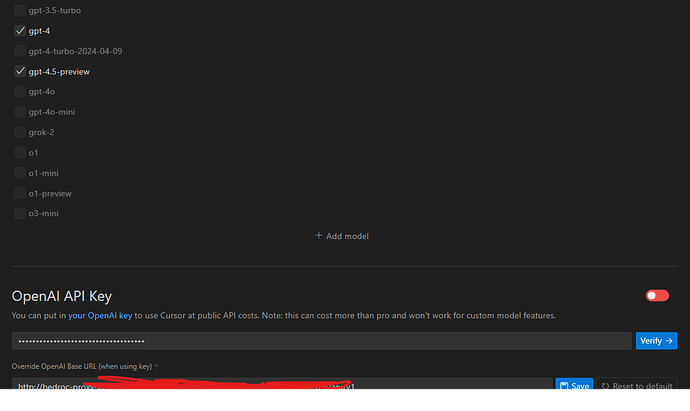
Task: Collapse the Override OpenAI Base URL section
Action: click(85, 366)
